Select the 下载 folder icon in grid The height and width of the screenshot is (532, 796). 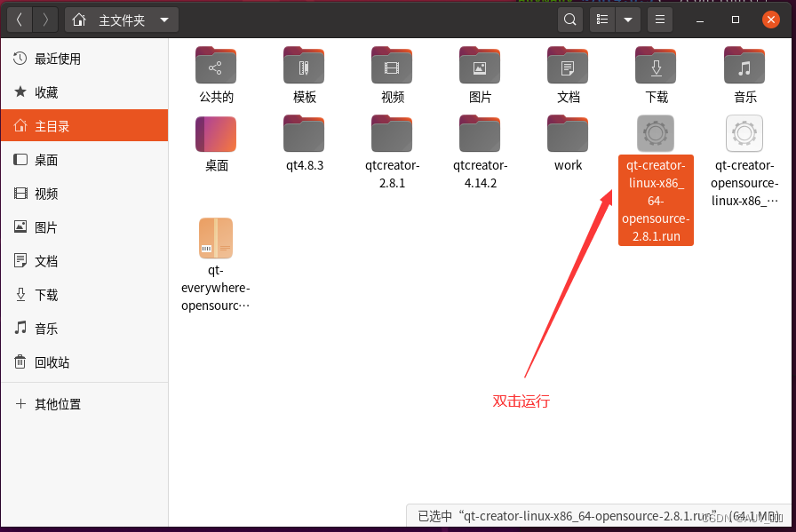(656, 66)
